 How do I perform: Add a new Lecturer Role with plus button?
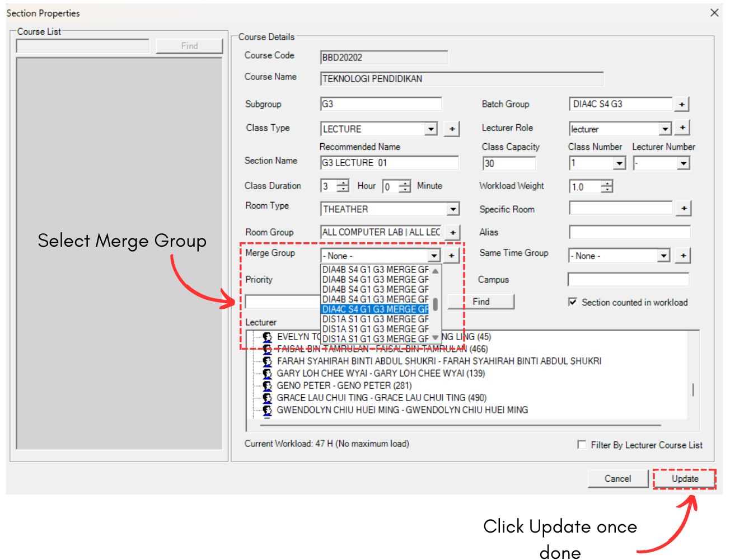coord(682,128)
